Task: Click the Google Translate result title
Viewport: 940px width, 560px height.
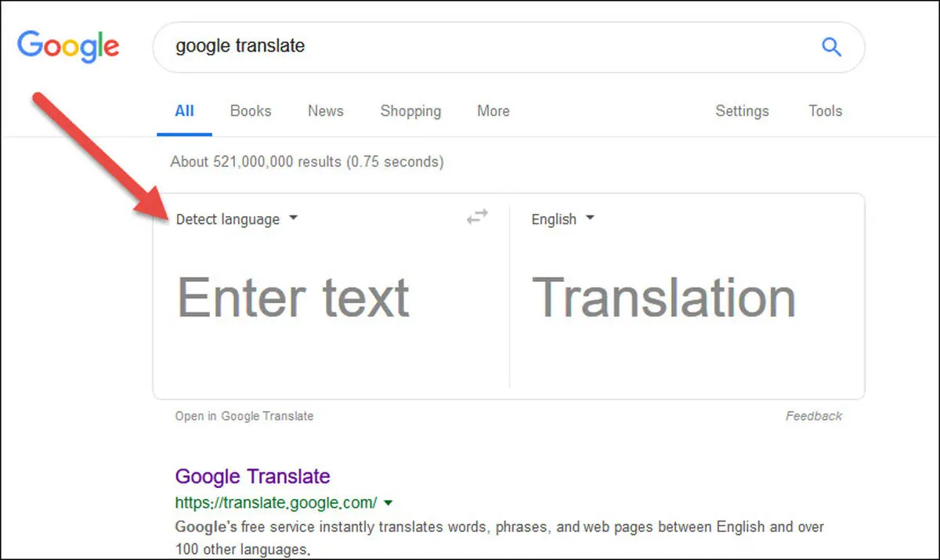Action: pyautogui.click(x=252, y=475)
